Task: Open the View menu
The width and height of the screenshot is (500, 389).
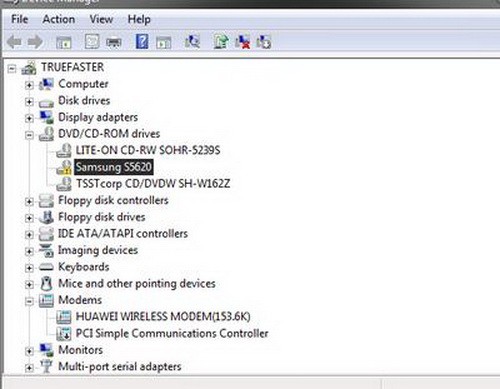Action: pyautogui.click(x=101, y=19)
